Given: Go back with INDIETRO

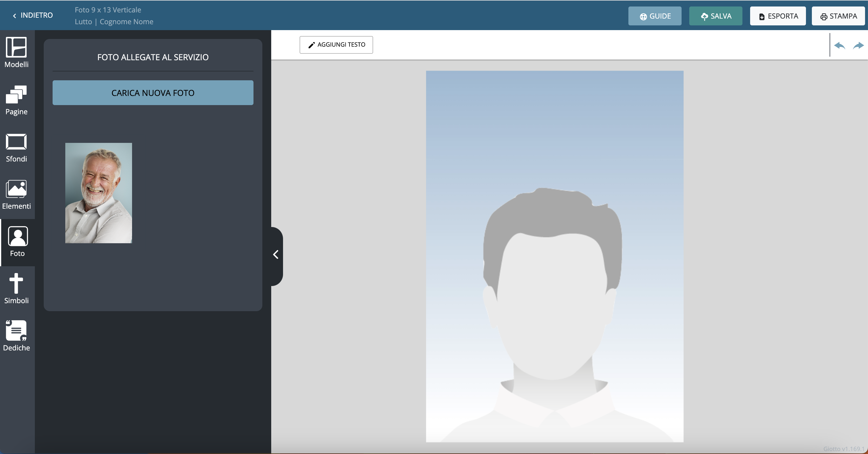Looking at the screenshot, I should point(33,15).
